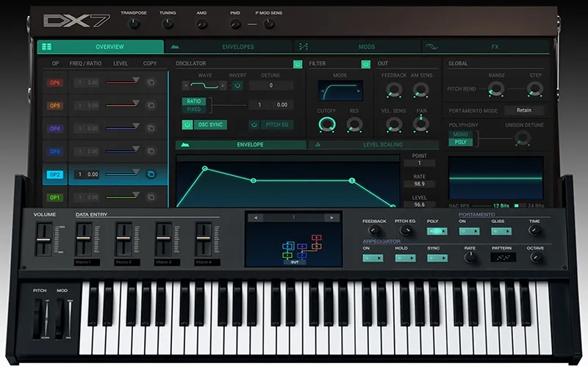
Task: Click the copy icon for OP2
Action: point(151,174)
